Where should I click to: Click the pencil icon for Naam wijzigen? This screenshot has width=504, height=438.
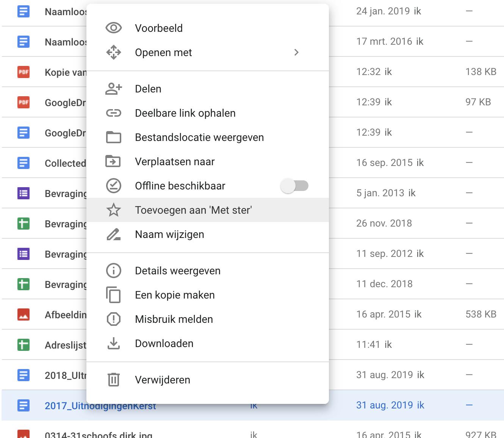pos(113,235)
